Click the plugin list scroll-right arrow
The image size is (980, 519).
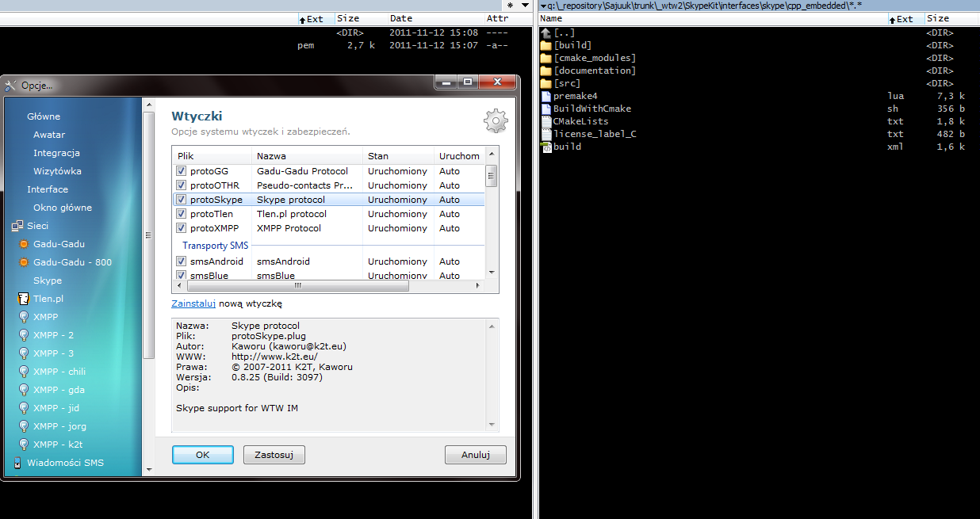click(x=479, y=286)
